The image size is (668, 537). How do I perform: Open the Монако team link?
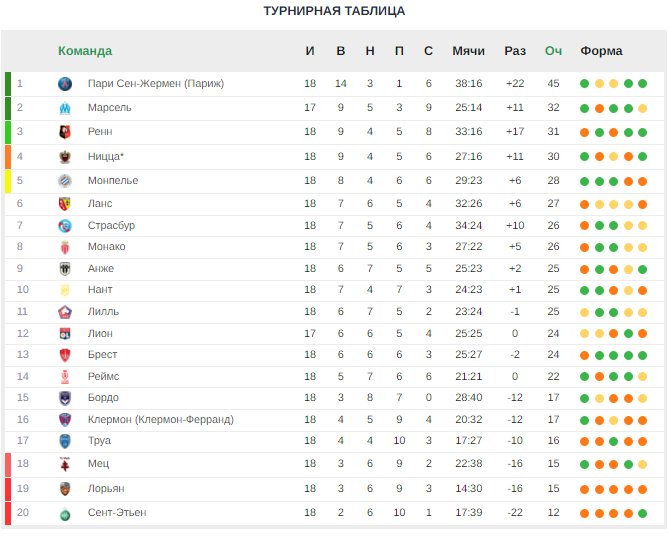point(107,247)
